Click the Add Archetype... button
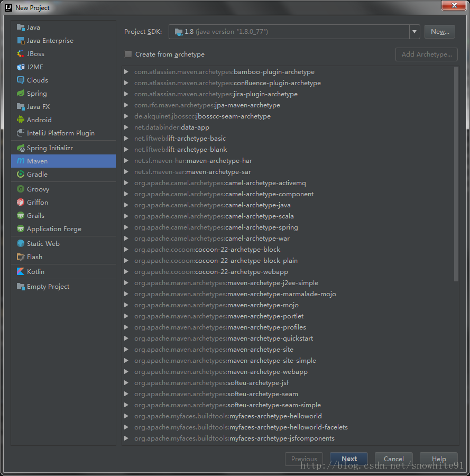Image resolution: width=470 pixels, height=476 pixels. click(x=427, y=54)
